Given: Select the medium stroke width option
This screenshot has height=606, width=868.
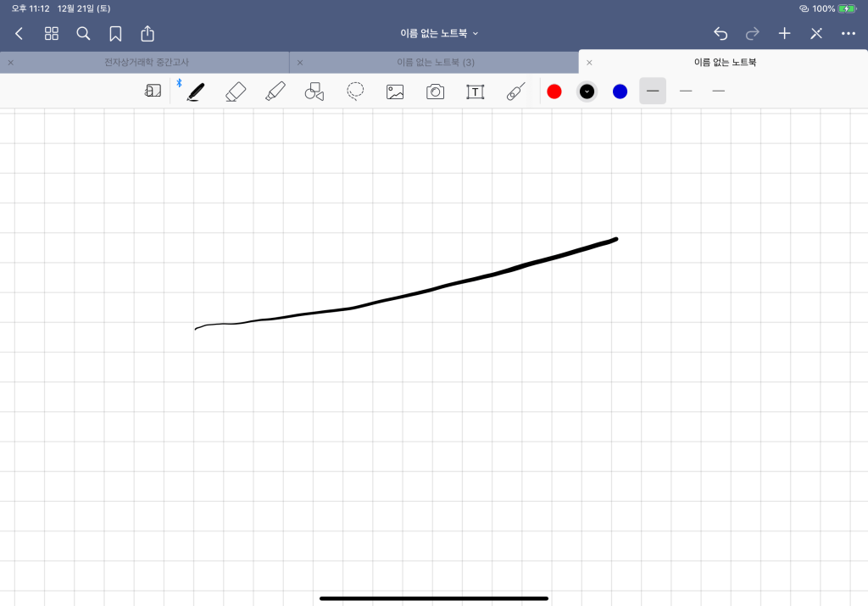Looking at the screenshot, I should click(x=686, y=91).
